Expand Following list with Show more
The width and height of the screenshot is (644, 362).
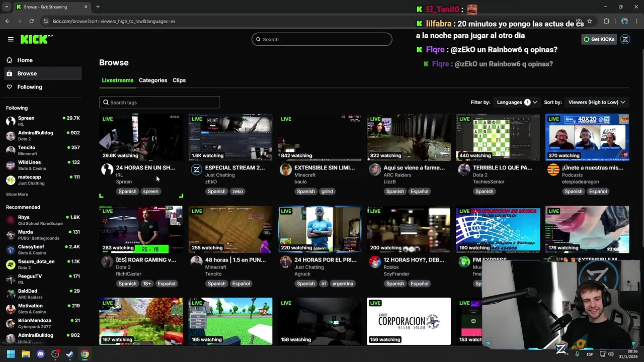(x=17, y=195)
